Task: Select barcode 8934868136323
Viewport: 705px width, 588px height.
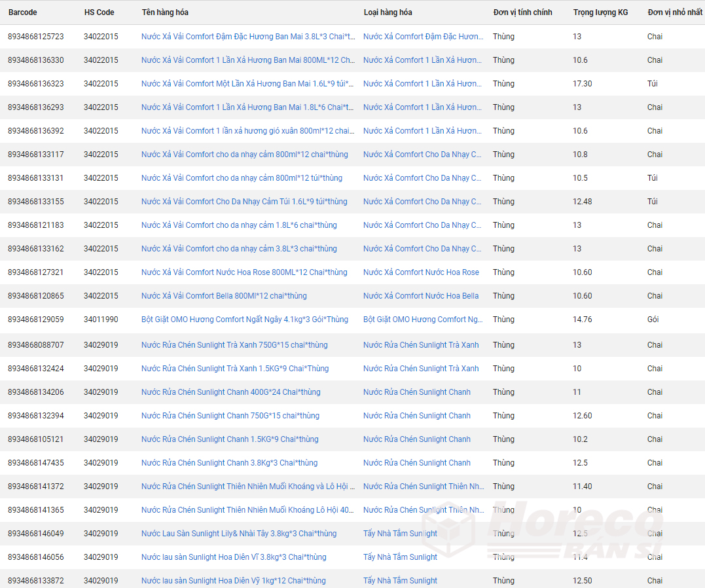Action: click(x=36, y=84)
